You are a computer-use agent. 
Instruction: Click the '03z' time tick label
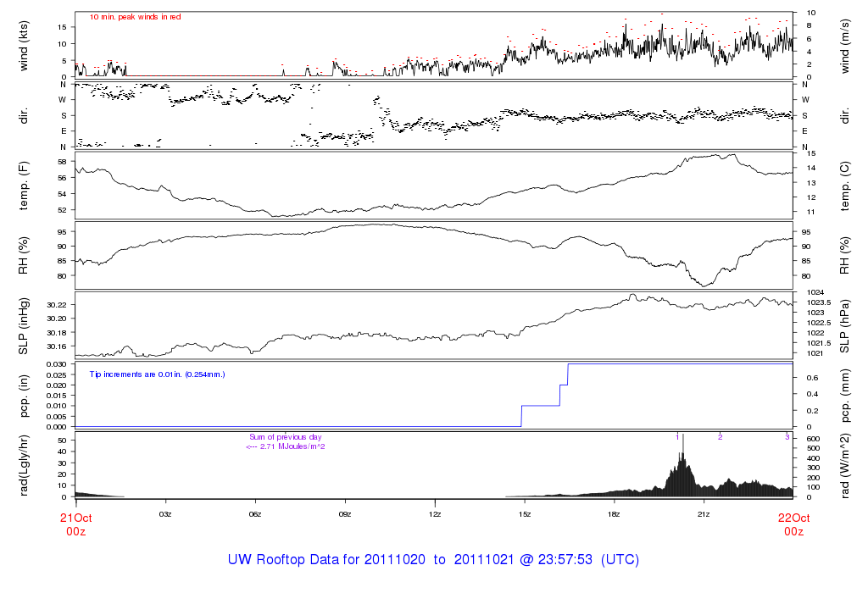point(165,514)
